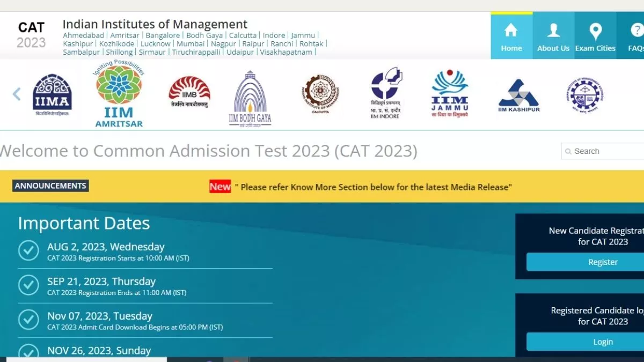Screen dimensions: 644x362
Task: Click the check icon beside SEP 21, 2023
Action: tap(28, 285)
